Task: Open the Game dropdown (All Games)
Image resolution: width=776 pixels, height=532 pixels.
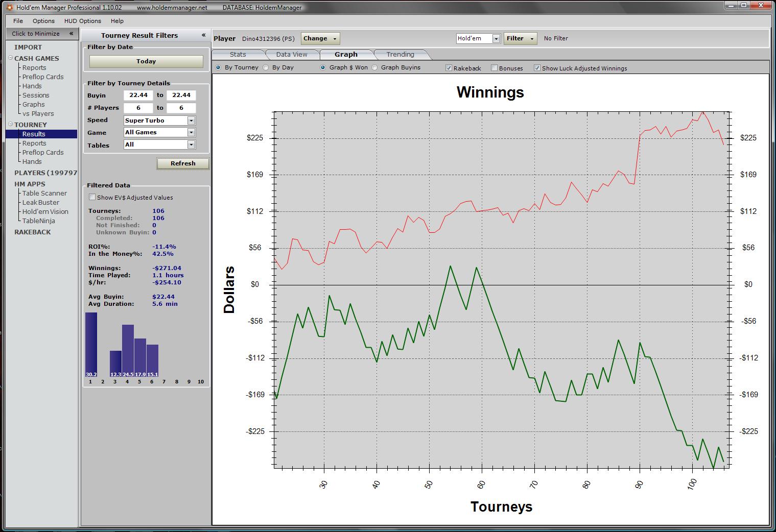Action: [191, 132]
